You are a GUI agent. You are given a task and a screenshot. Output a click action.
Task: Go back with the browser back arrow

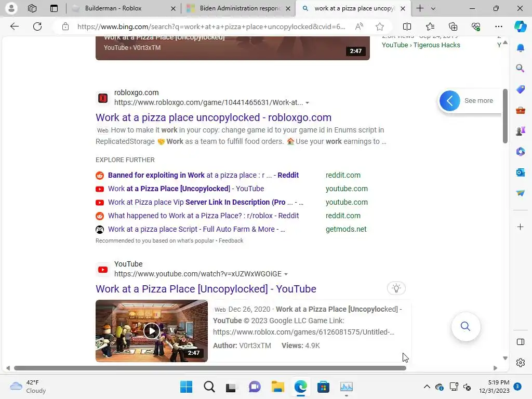pyautogui.click(x=14, y=26)
